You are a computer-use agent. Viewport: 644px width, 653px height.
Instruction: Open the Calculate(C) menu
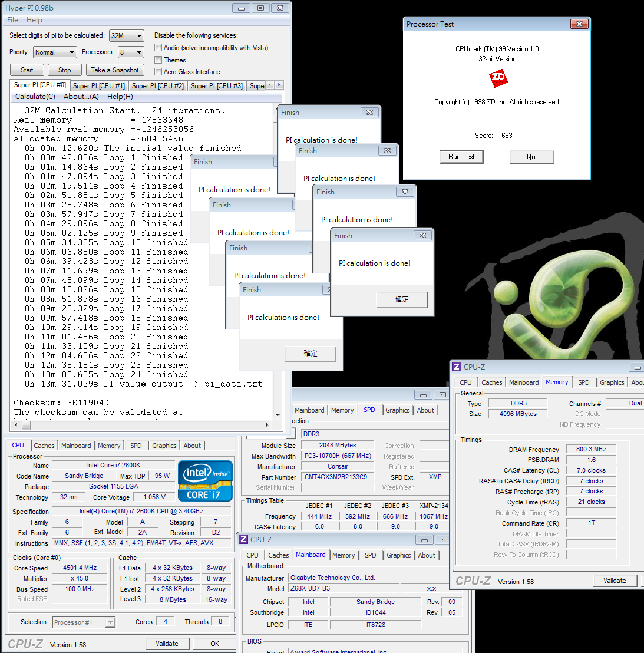pos(35,97)
